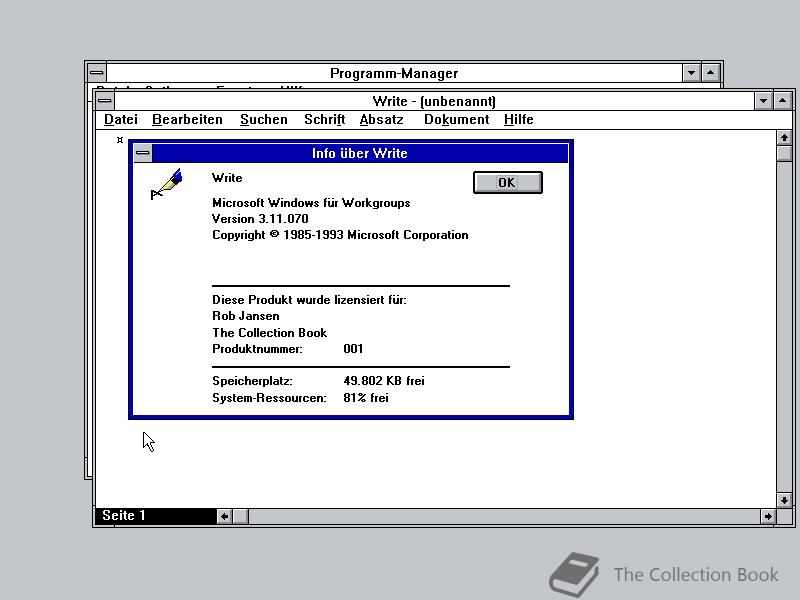This screenshot has height=600, width=800.
Task: Minimize the Write window
Action: [x=763, y=101]
